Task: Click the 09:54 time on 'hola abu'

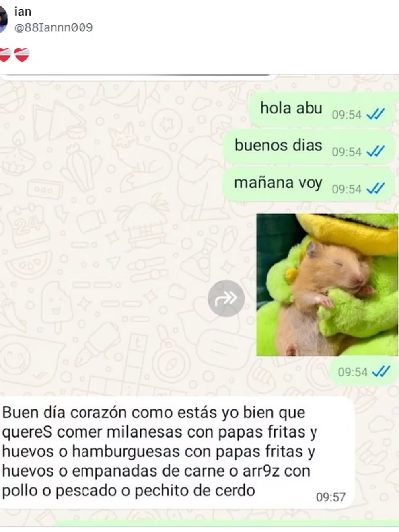Action: [346, 115]
